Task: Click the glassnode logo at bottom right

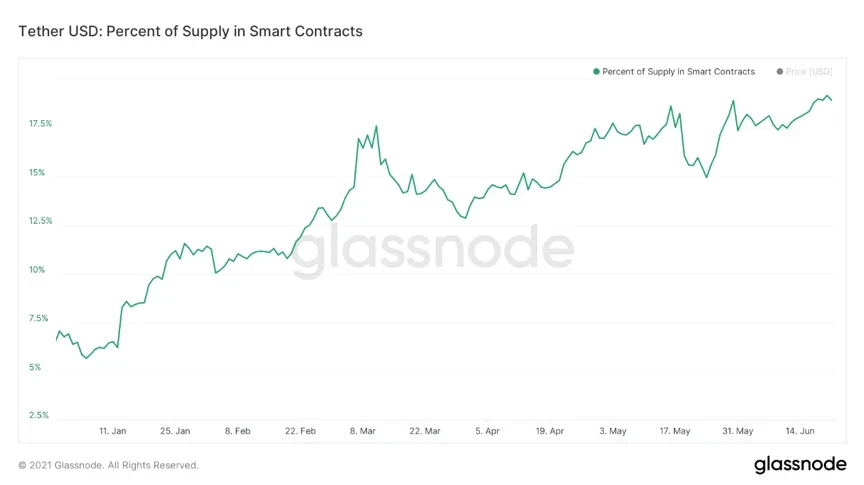Action: (799, 465)
